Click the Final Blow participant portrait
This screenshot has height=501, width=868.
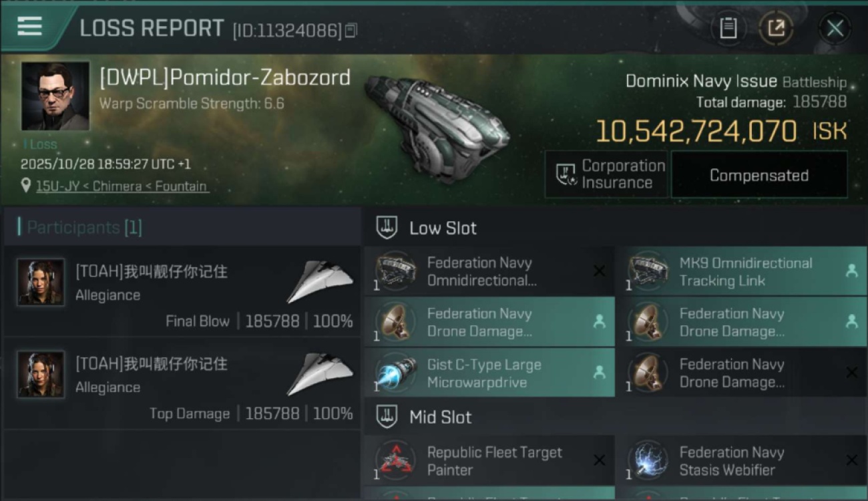click(x=41, y=282)
